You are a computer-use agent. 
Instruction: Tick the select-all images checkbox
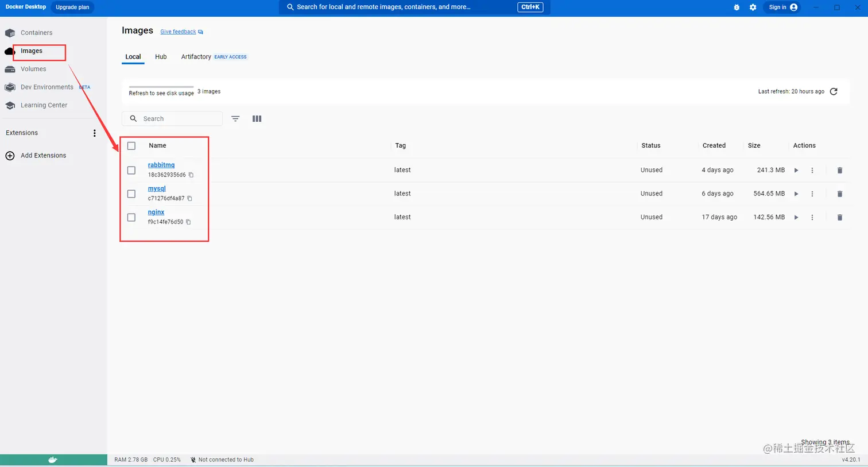click(131, 146)
